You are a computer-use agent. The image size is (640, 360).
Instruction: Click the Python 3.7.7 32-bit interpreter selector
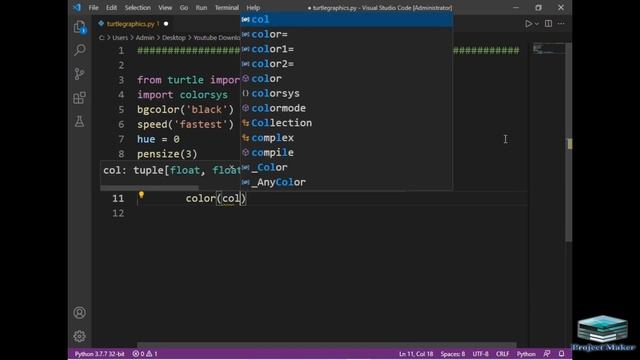coord(99,354)
